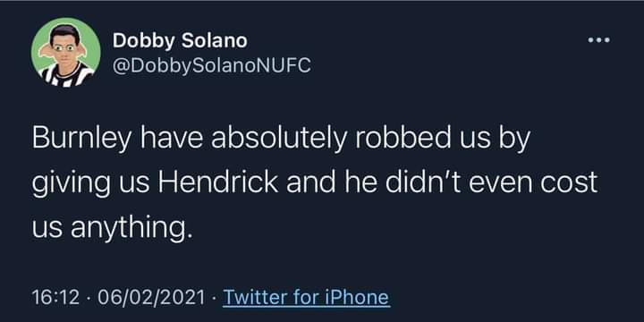Click the word anything in tweet
Screen dimensions: 644x322
click(x=131, y=226)
